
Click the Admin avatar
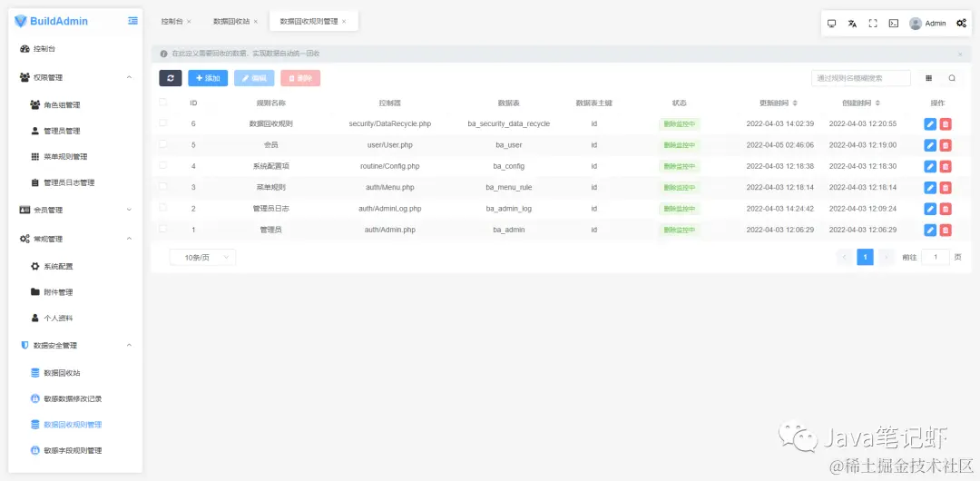[x=916, y=24]
